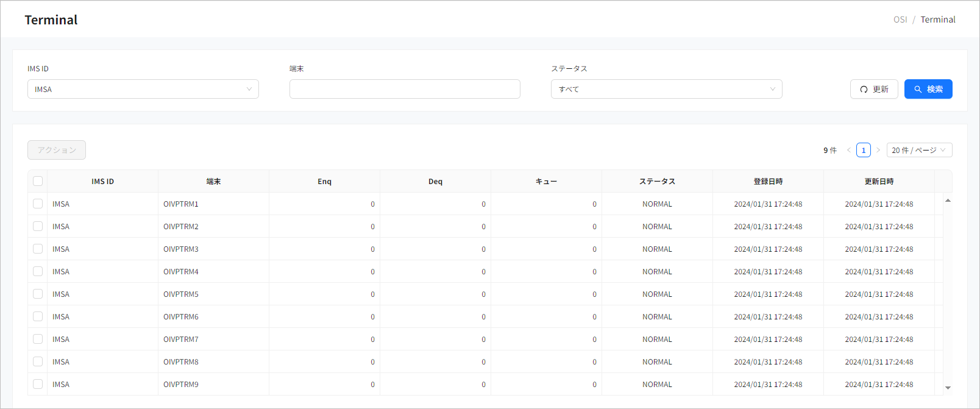980x409 pixels.
Task: Tick the checkbox for OIVPTRM9
Action: coord(38,384)
